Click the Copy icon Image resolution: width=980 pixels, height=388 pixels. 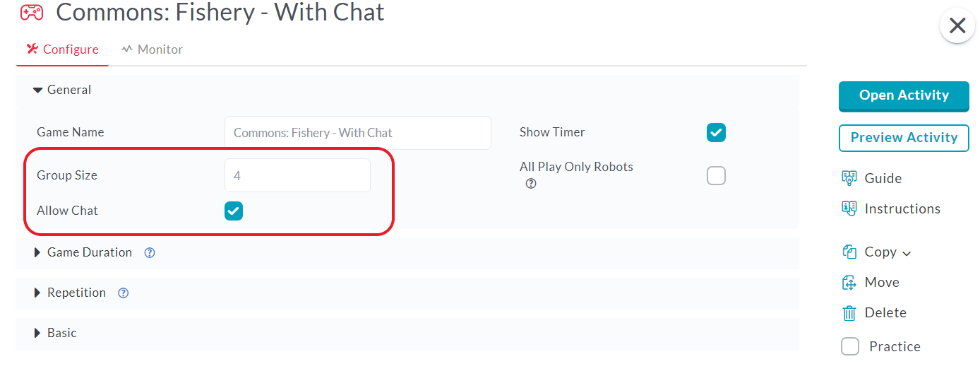coord(849,252)
